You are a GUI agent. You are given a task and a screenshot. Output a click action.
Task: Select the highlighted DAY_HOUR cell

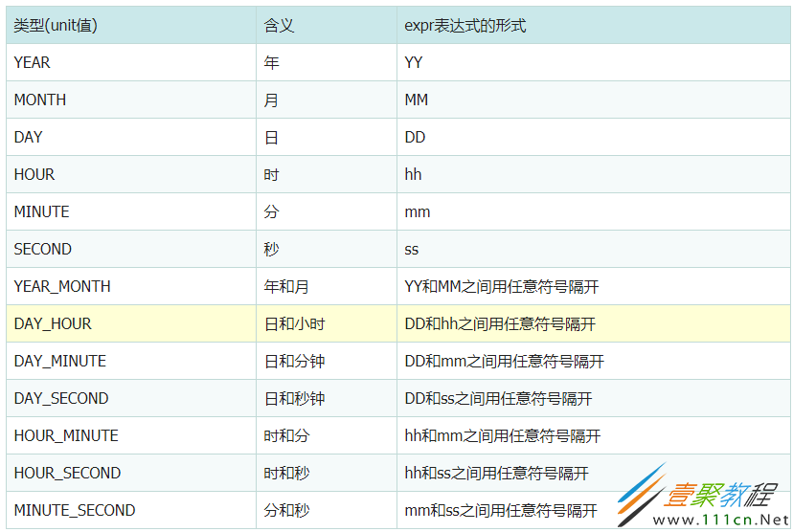point(131,323)
